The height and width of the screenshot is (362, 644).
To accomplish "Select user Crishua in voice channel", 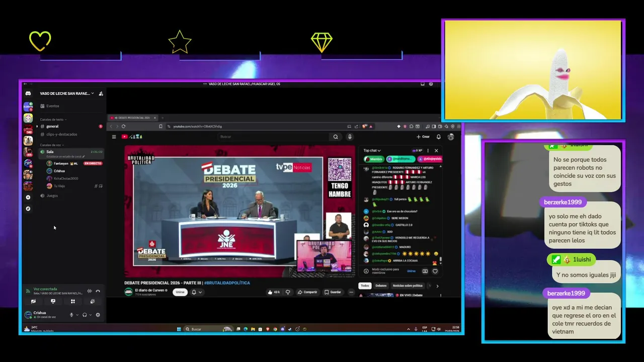I will click(x=59, y=171).
